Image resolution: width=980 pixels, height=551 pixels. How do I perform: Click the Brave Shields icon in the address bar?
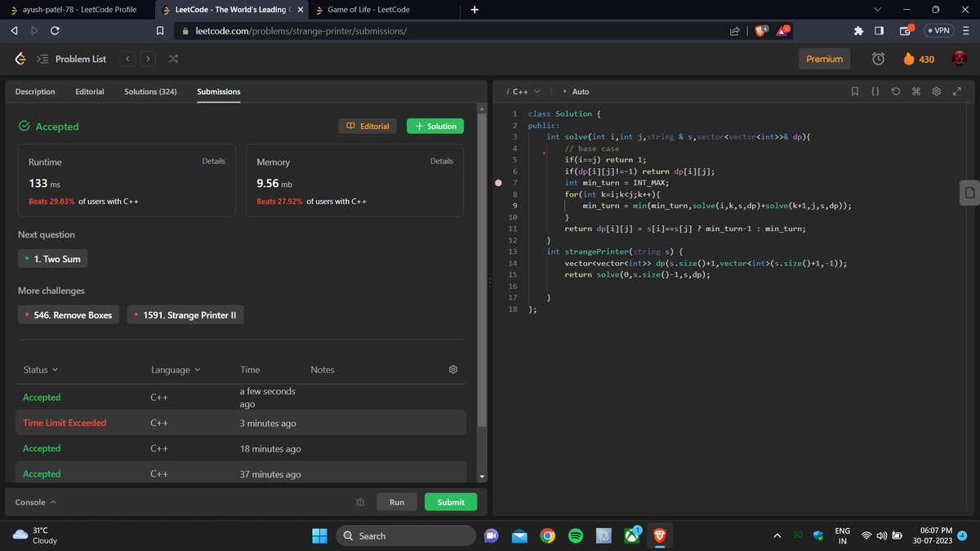click(760, 31)
